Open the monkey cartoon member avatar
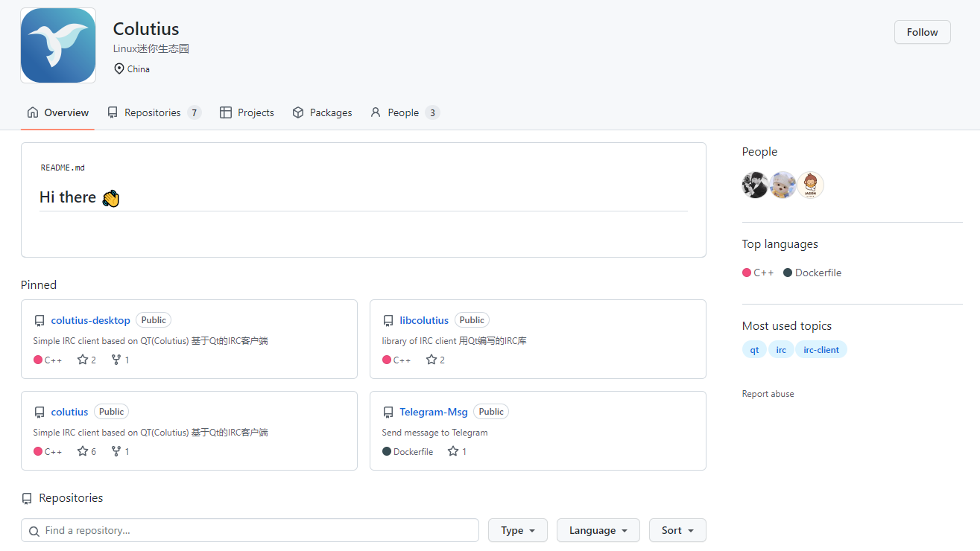 [x=810, y=185]
